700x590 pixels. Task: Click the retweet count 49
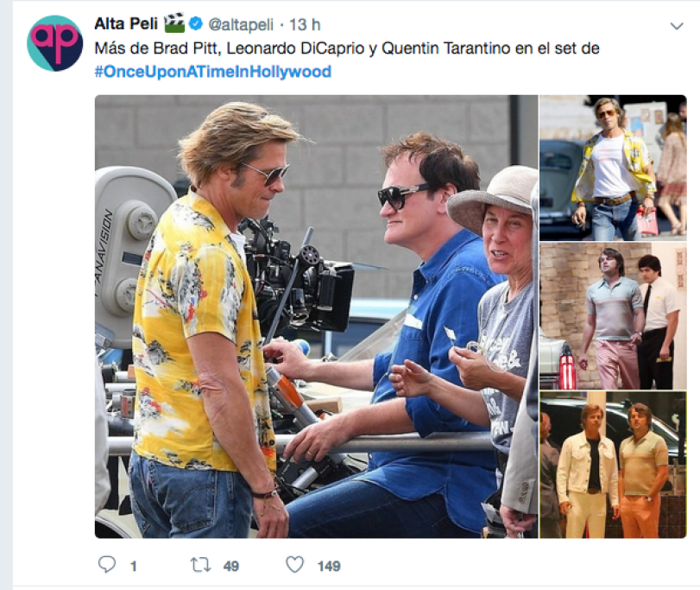pos(230,566)
